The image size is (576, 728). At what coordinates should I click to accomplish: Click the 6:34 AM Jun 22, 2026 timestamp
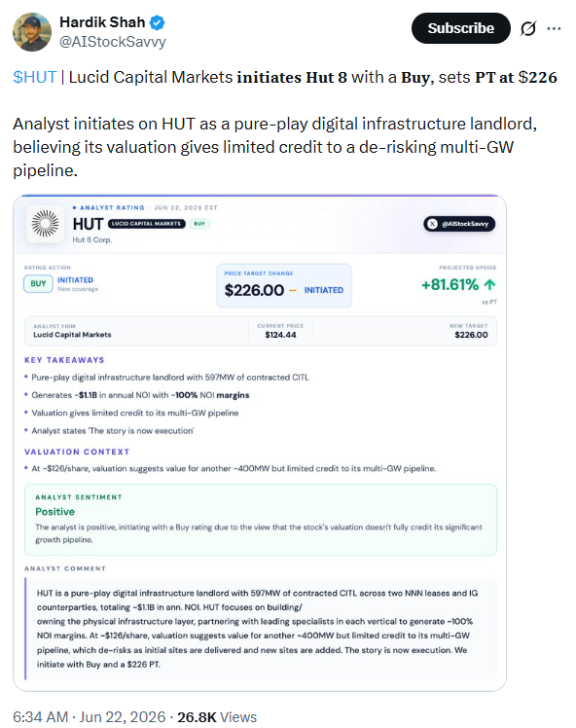coord(90,717)
